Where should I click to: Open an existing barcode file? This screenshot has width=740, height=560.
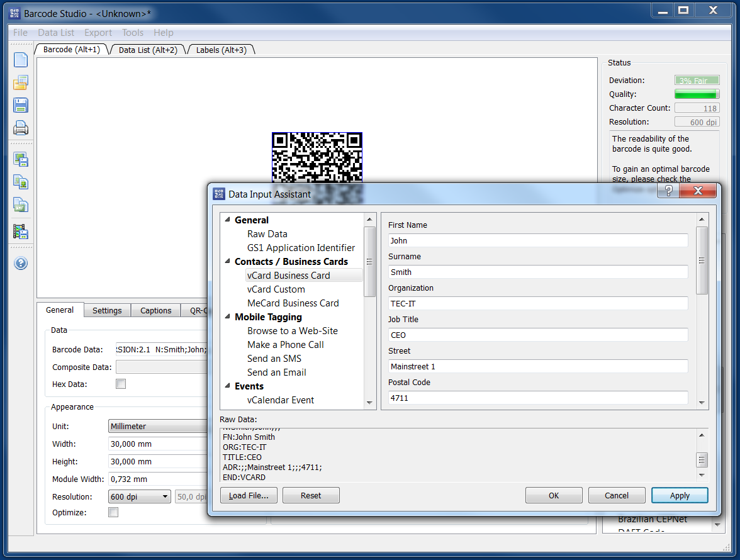tap(20, 82)
